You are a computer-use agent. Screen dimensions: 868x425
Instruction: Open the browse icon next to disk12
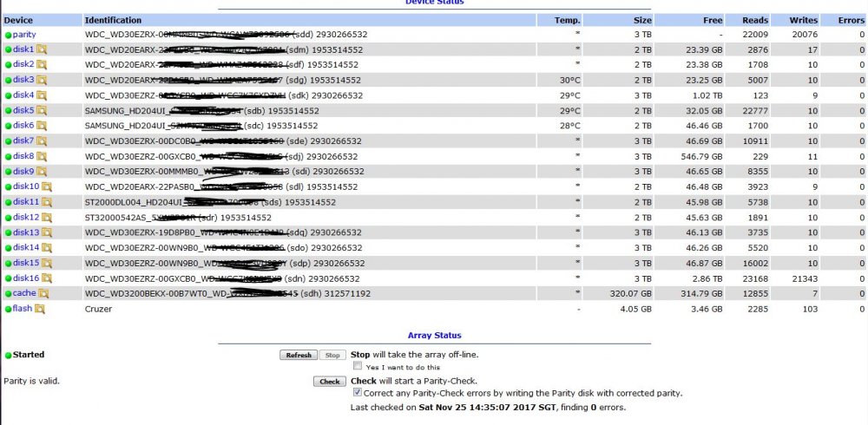click(x=47, y=218)
